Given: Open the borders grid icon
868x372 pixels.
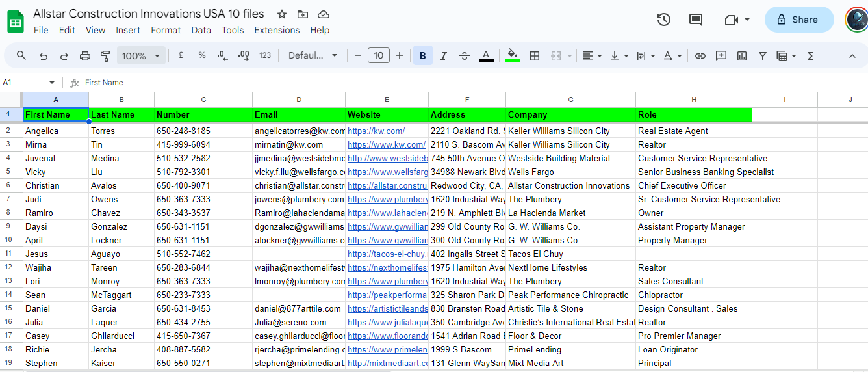Looking at the screenshot, I should pyautogui.click(x=535, y=56).
